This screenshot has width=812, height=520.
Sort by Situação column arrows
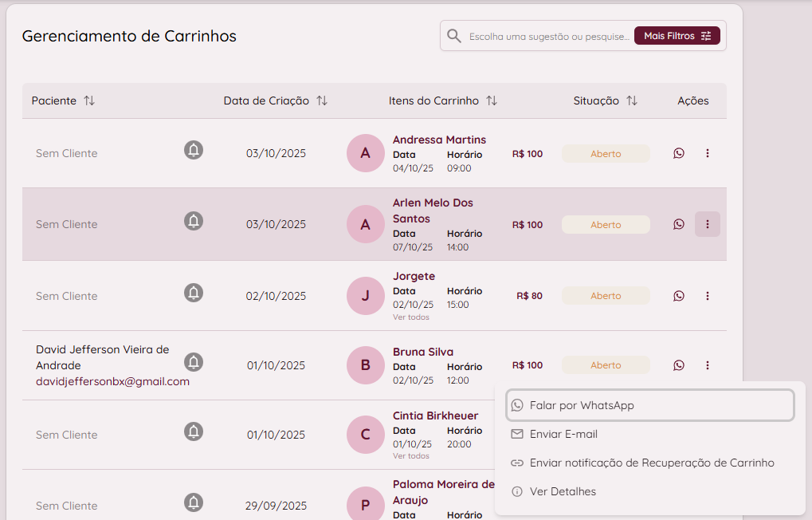point(632,100)
